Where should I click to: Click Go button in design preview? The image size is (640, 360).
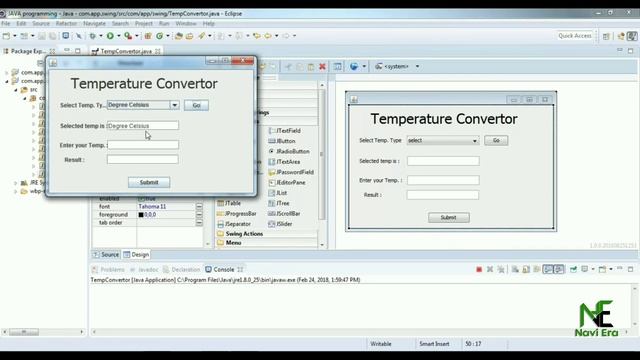pos(496,140)
